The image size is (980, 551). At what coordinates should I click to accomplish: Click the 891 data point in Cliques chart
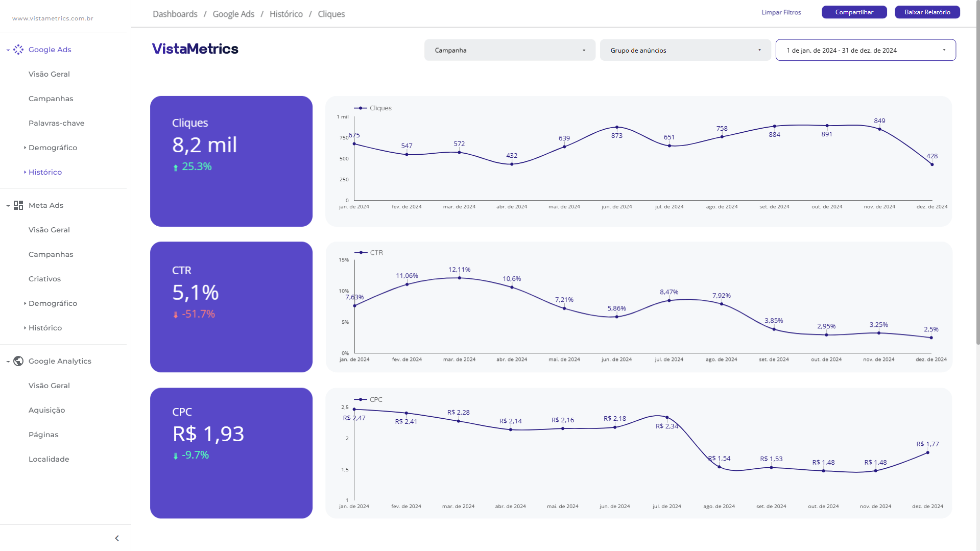[827, 126]
